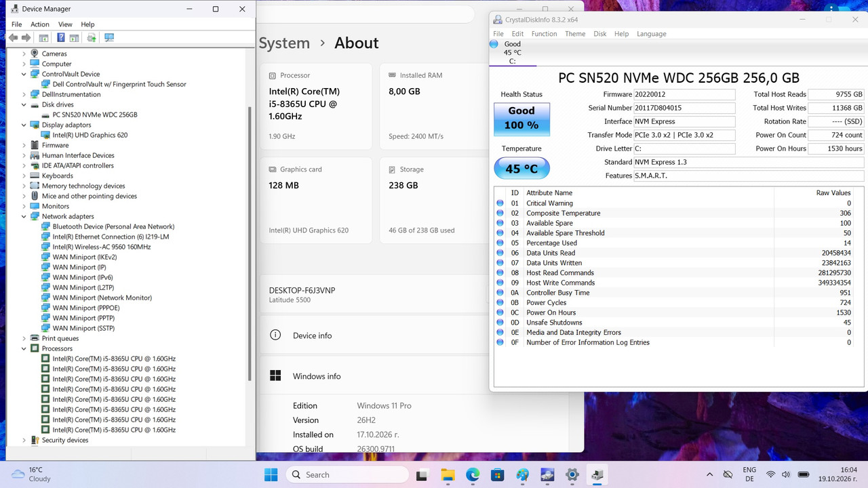Click the Back arrow in Device Manager toolbar
Viewport: 868px width, 488px height.
13,38
